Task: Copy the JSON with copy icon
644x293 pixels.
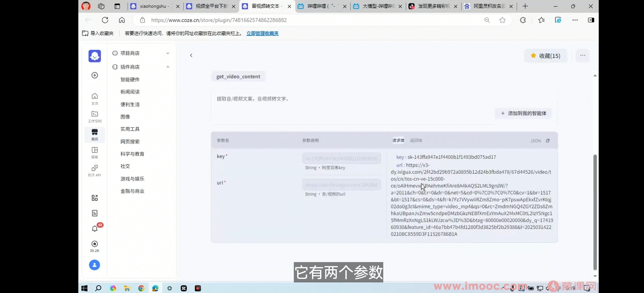Action: (548, 141)
